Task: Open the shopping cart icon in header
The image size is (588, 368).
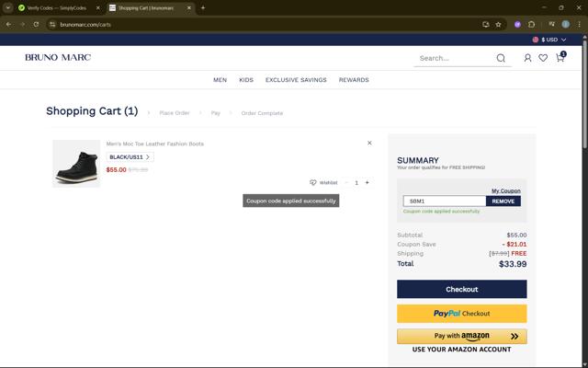Action: click(x=560, y=57)
